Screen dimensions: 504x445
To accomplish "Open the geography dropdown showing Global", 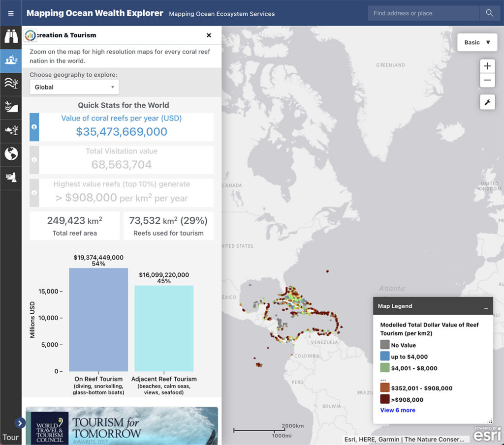I will (74, 87).
